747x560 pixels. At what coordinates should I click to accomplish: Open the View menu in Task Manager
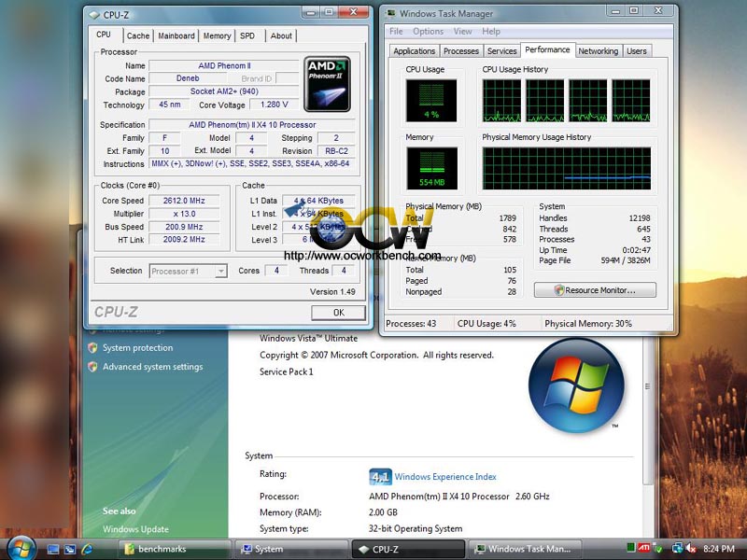(462, 32)
